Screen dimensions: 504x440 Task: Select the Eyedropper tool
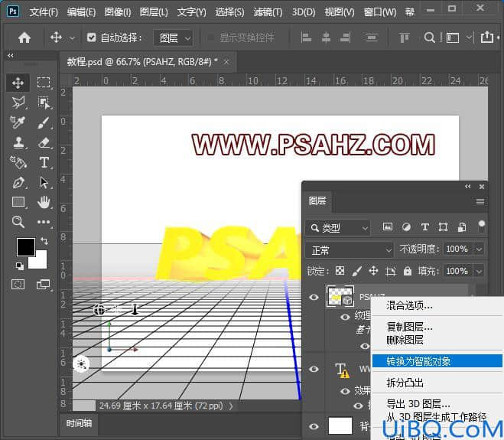[18, 122]
